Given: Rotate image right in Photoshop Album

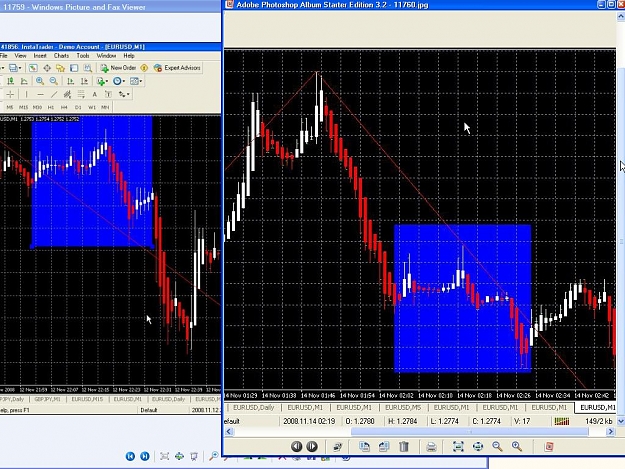Looking at the screenshot, I should 384,447.
